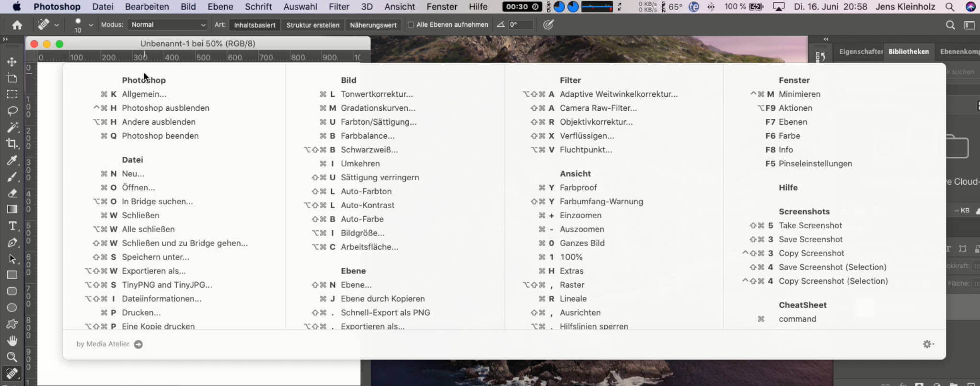
Task: Open the History panel icon
Action: click(x=820, y=57)
